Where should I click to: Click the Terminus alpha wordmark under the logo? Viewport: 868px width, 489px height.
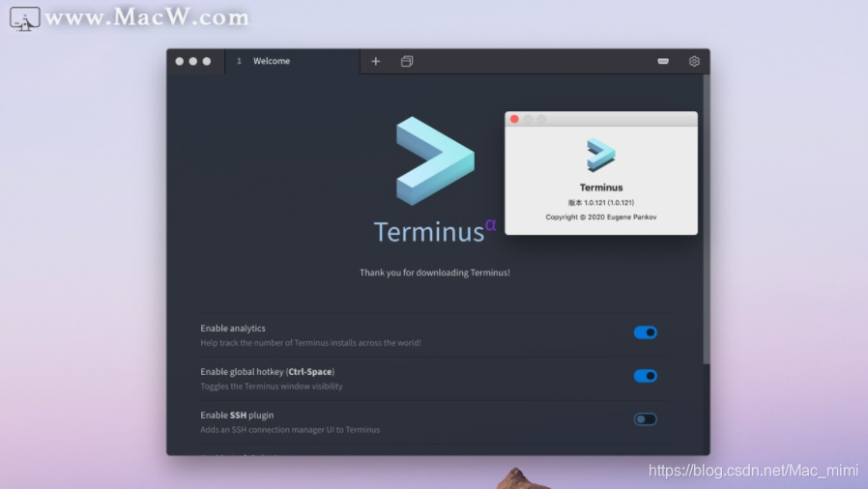click(x=435, y=231)
